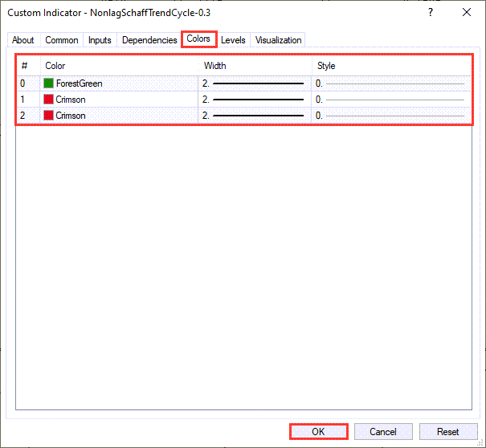Go to the Dependencies tab
Image resolution: width=486 pixels, height=448 pixels.
tap(149, 40)
